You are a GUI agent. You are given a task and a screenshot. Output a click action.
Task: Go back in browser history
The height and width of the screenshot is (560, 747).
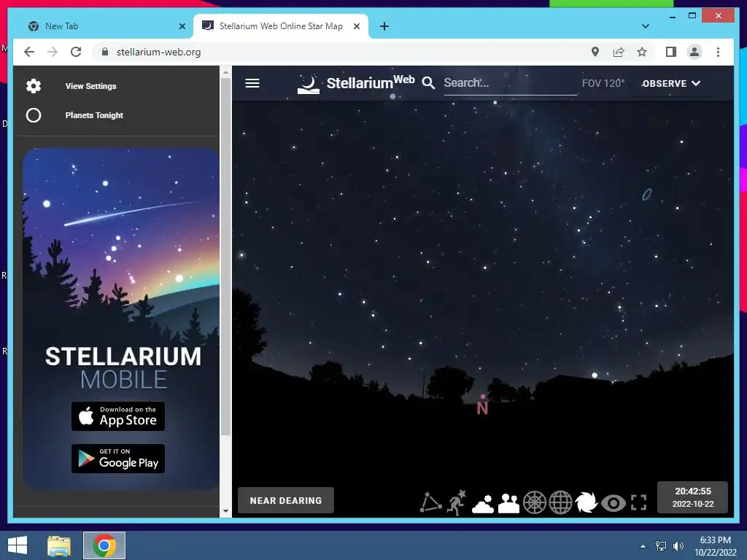pyautogui.click(x=29, y=52)
